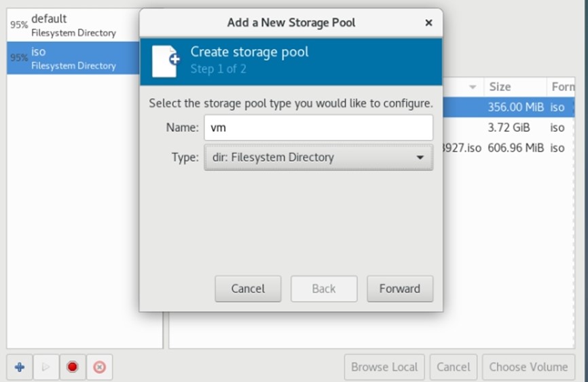
Task: Click the add pool plus icon
Action: [20, 367]
